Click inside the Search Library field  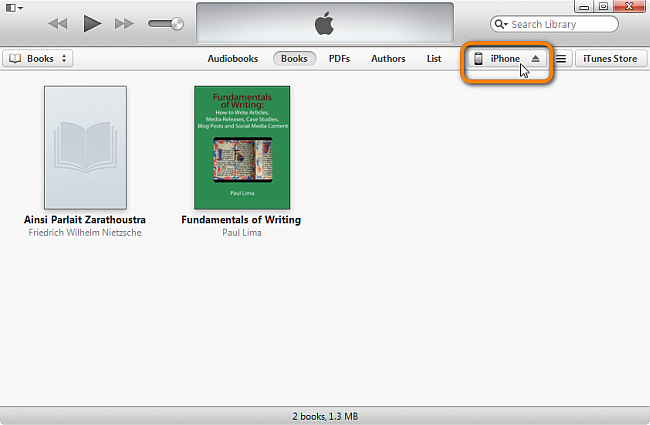(x=554, y=24)
